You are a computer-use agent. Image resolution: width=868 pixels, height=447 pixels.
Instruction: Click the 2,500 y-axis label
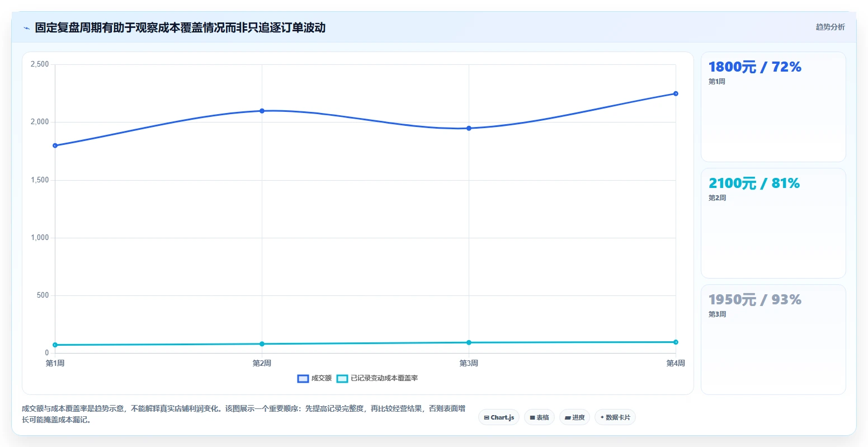(40, 64)
